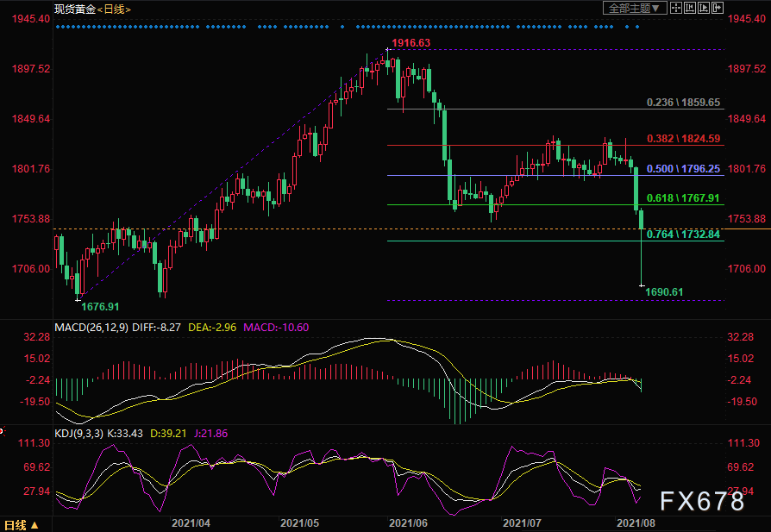
Task: Click the small red marker on the left edge
Action: [x=2, y=431]
